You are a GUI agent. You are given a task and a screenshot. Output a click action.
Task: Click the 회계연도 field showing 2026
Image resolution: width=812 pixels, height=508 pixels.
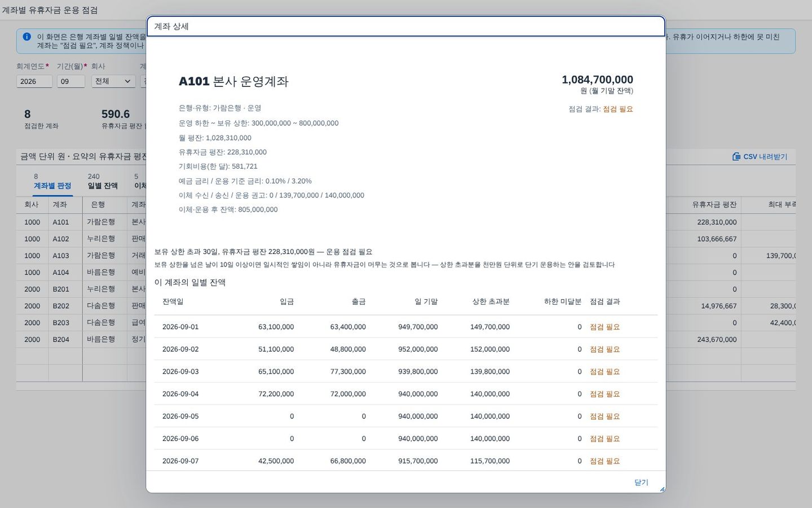coord(34,81)
